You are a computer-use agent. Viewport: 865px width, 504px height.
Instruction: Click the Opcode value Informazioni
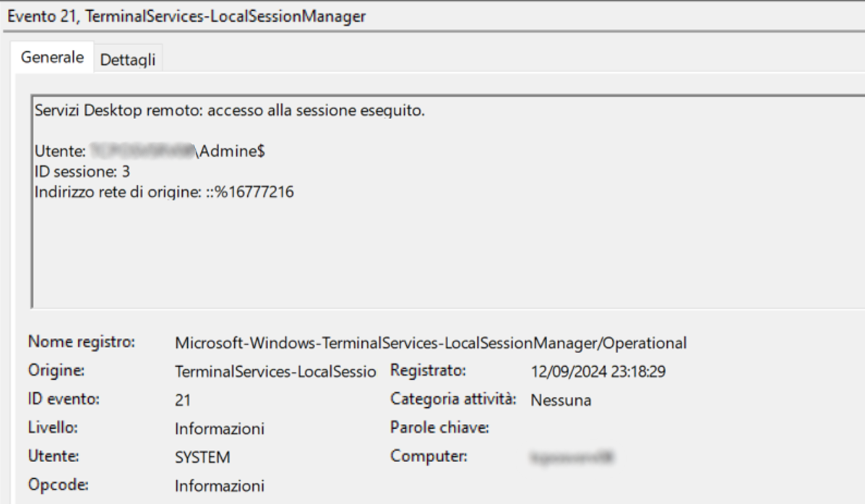[x=220, y=485]
